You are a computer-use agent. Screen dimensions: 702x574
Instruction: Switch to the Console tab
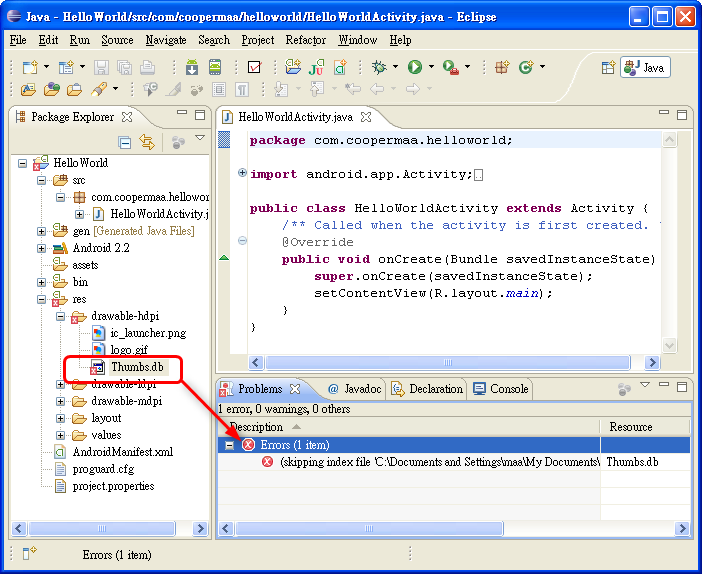click(501, 389)
